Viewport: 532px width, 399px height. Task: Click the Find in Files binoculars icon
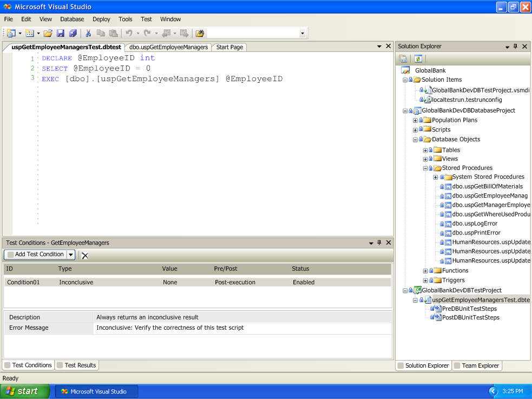coord(200,33)
